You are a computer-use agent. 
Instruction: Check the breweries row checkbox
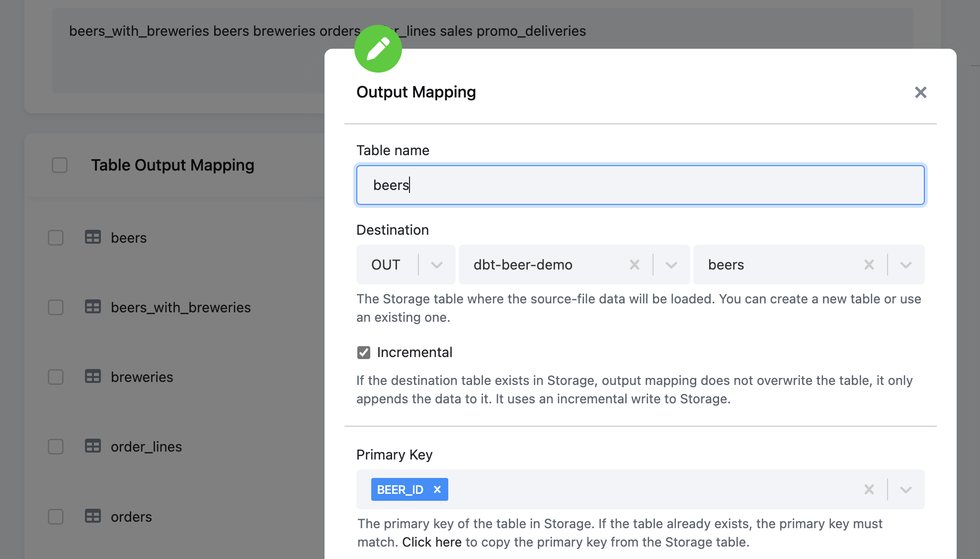[56, 377]
